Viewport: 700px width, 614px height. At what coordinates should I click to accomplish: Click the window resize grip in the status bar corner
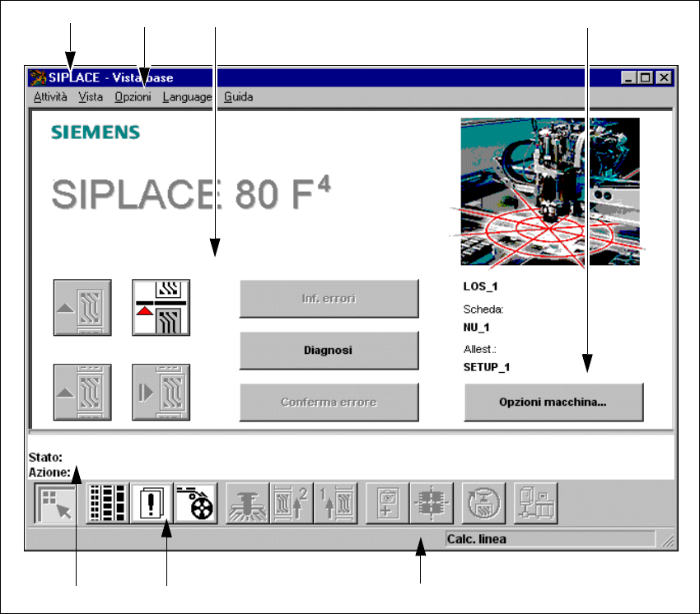(667, 541)
